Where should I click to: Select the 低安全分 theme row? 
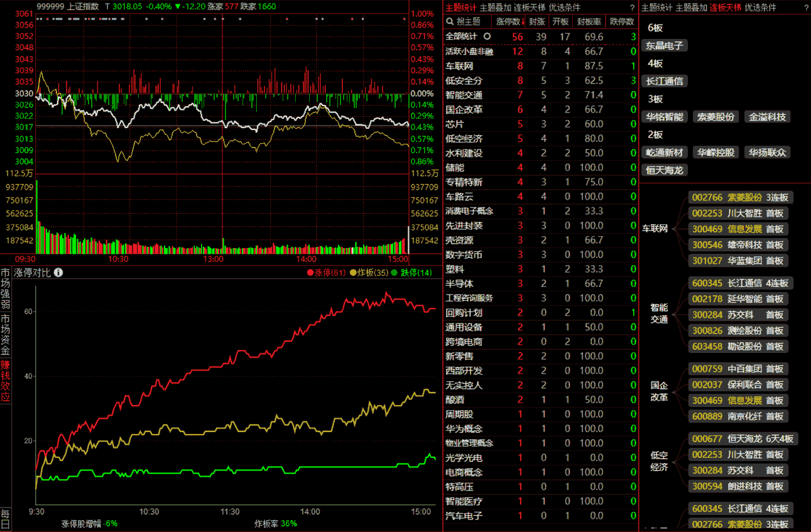[541, 80]
